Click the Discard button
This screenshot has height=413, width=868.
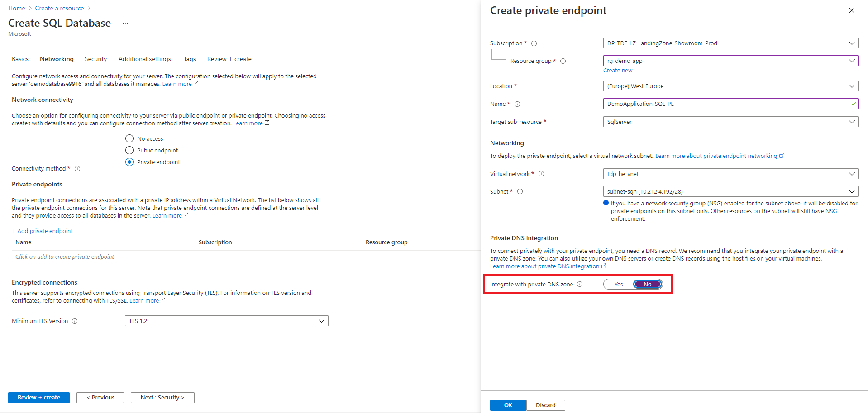coord(545,405)
